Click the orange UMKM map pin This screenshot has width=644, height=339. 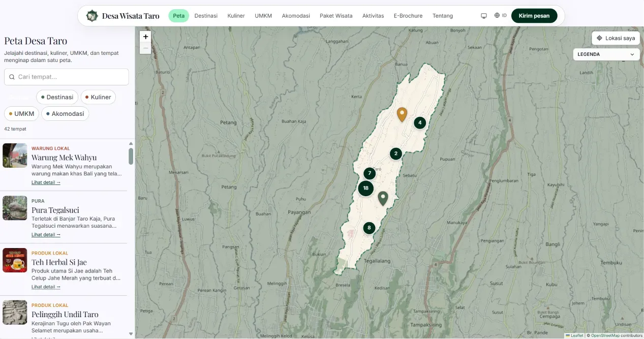pyautogui.click(x=402, y=114)
